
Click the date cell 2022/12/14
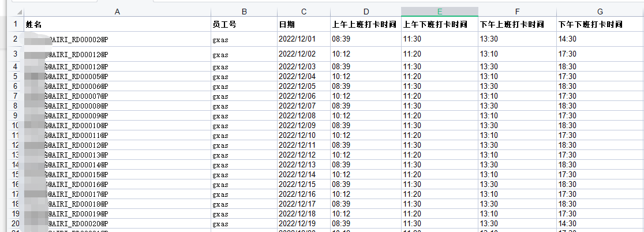point(304,174)
